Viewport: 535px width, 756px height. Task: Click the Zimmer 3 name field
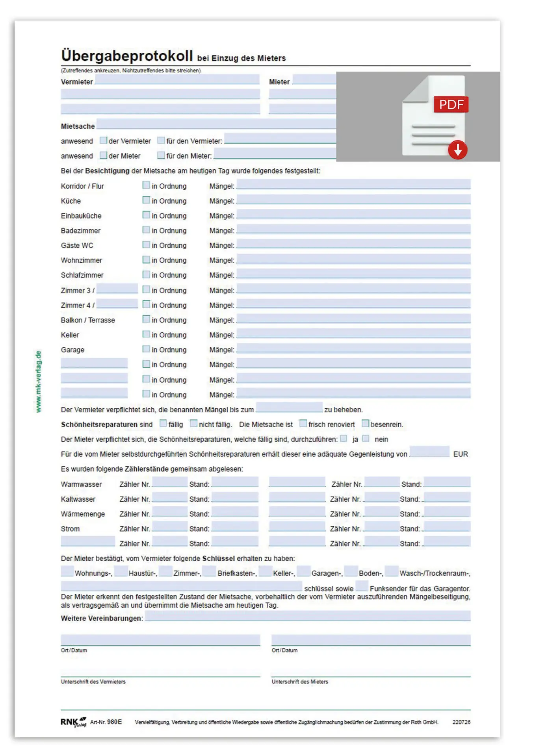pos(117,289)
